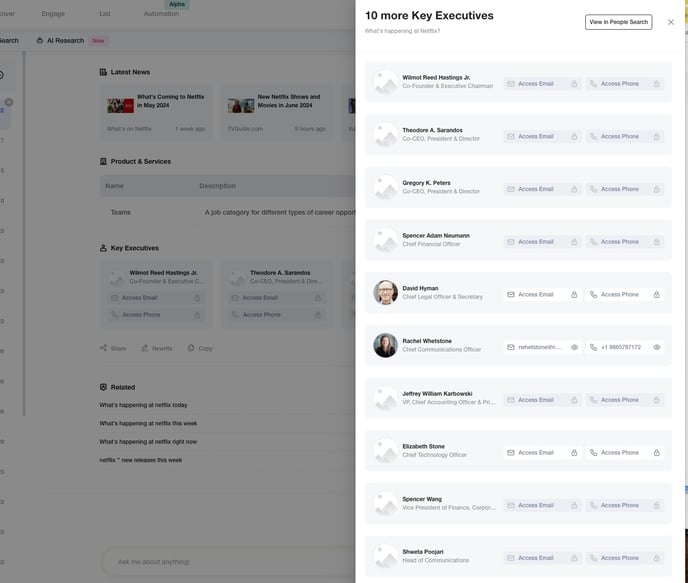Select Shweta Poojari name
Screen dimensions: 688x583
tap(423, 552)
